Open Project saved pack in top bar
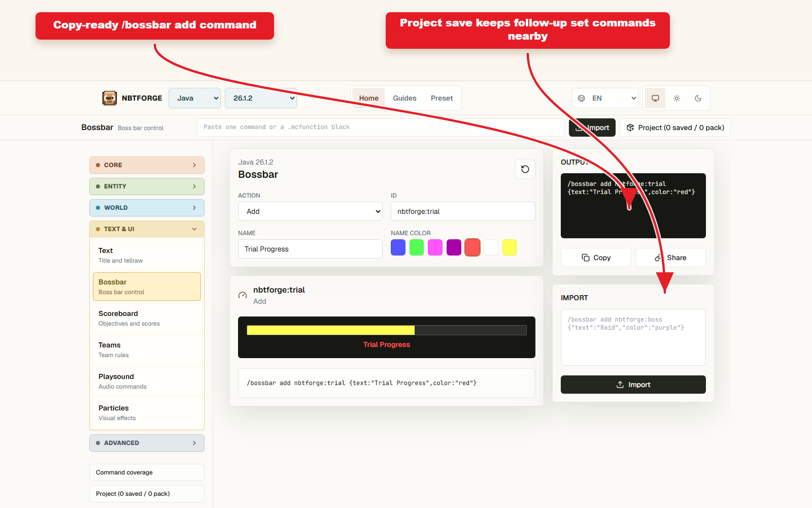This screenshot has width=812, height=508. tap(675, 128)
